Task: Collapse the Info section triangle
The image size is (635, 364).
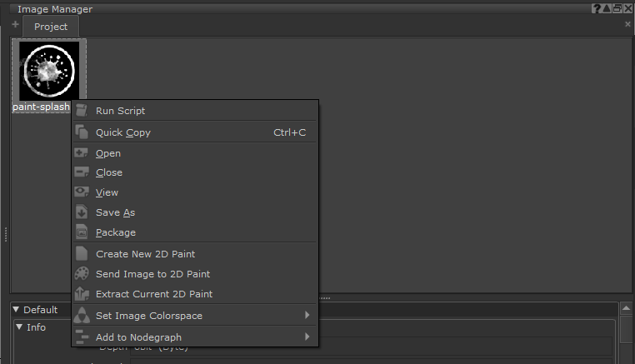Action: tap(19, 327)
